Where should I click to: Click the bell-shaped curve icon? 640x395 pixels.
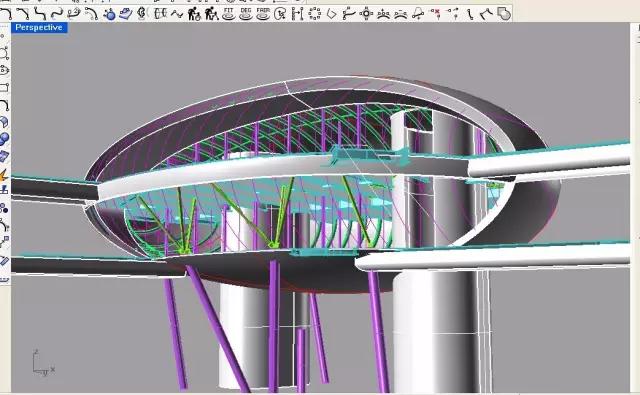418,14
